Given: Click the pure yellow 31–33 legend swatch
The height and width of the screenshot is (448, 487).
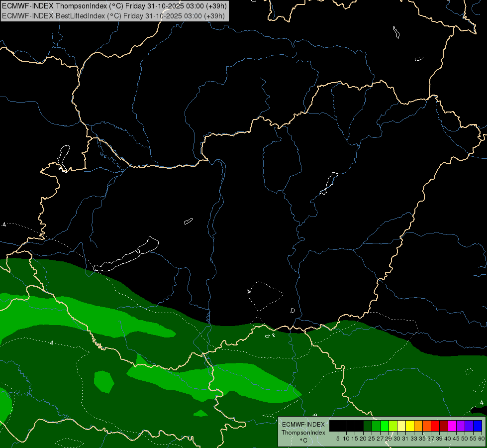Looking at the screenshot, I should 410,426.
